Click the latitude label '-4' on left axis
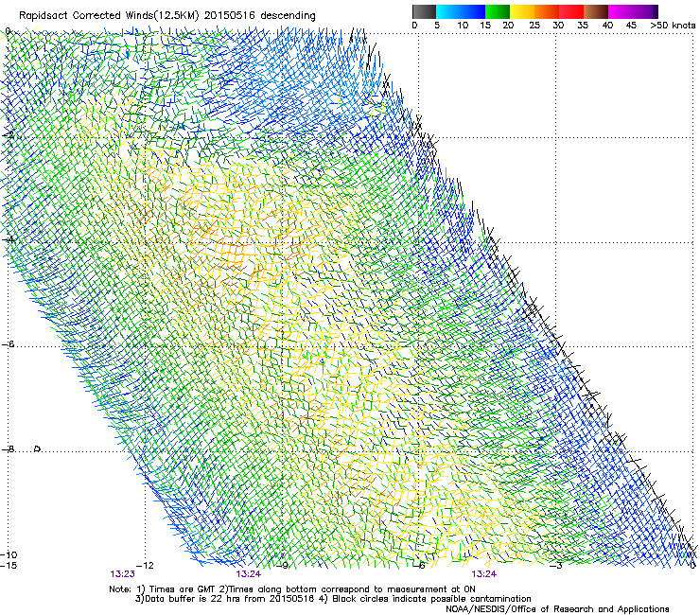700x615 pixels. tap(8, 239)
